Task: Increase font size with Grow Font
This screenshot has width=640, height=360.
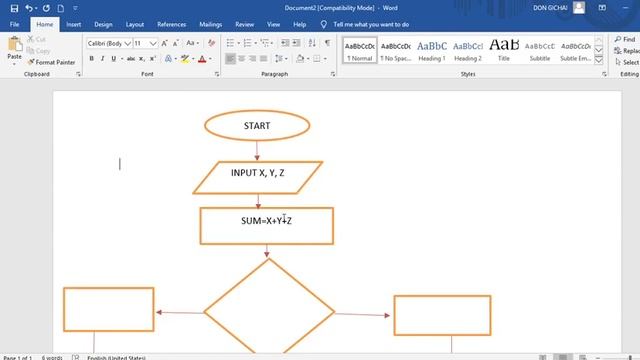Action: (164, 43)
